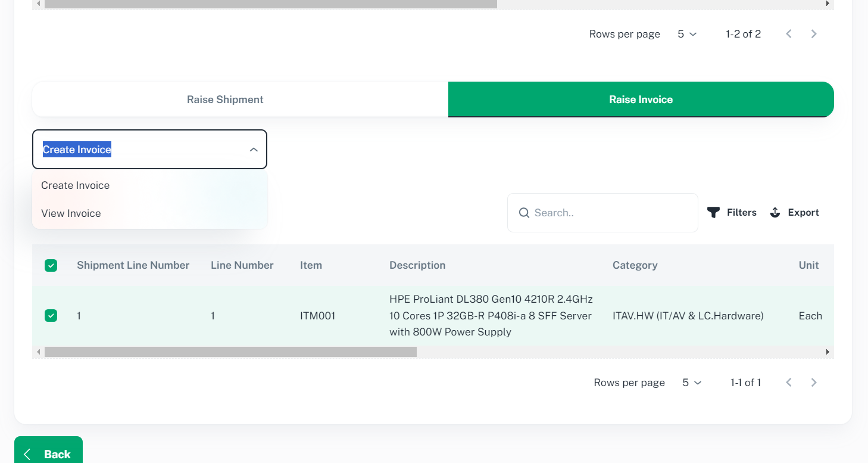The image size is (868, 463).
Task: Select the Raise Invoice tab
Action: pyautogui.click(x=641, y=100)
